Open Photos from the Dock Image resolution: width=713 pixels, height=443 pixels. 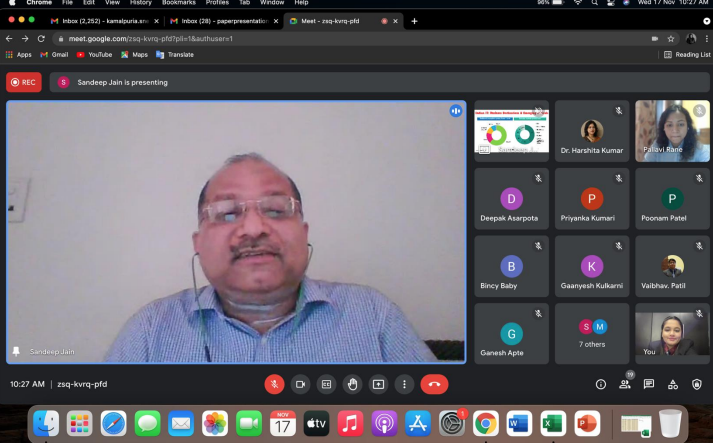(x=215, y=423)
